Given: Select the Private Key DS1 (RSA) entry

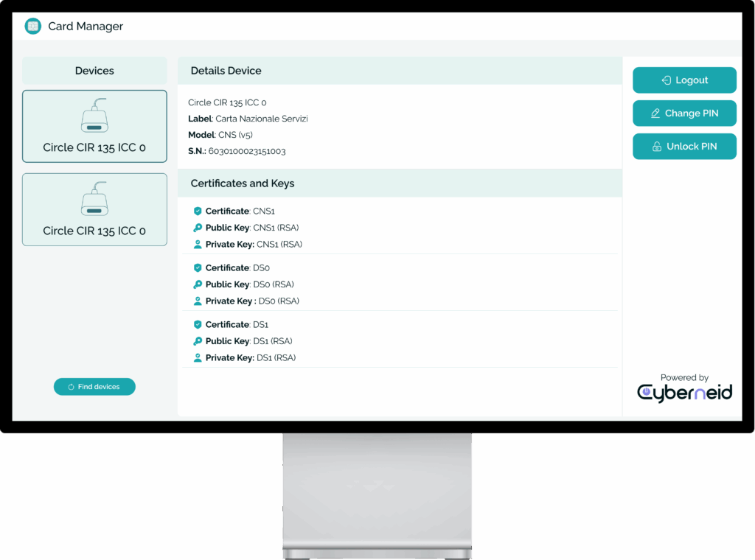Looking at the screenshot, I should [x=250, y=358].
